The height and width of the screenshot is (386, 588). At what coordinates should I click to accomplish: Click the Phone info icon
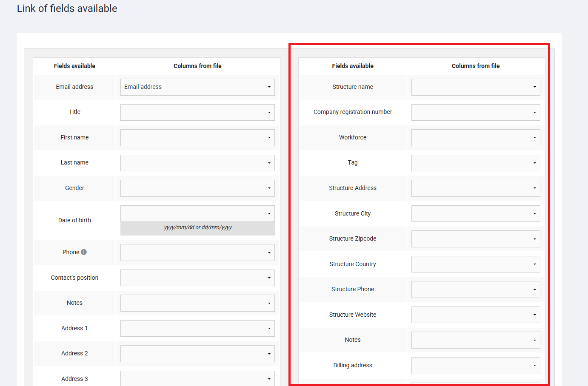(x=84, y=252)
